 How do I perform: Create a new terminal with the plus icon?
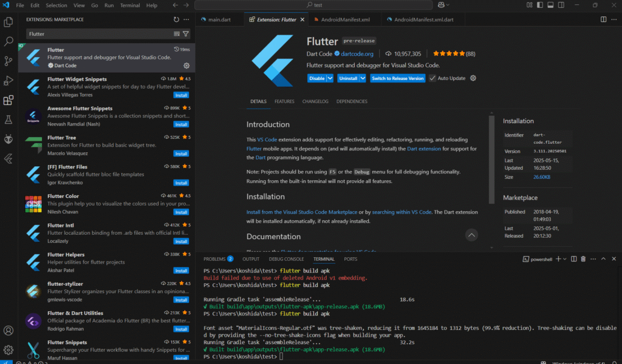click(x=559, y=259)
